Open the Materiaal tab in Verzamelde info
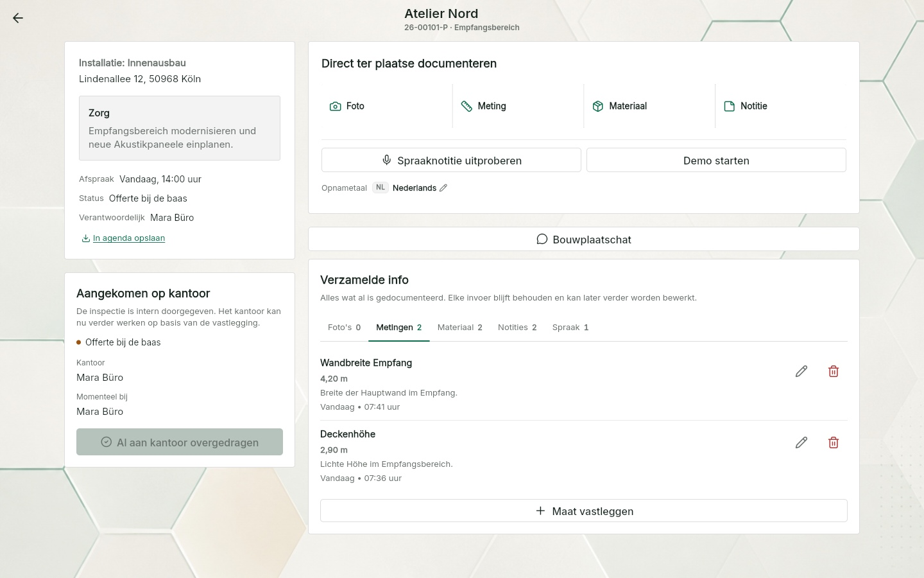The width and height of the screenshot is (924, 578). (x=460, y=328)
